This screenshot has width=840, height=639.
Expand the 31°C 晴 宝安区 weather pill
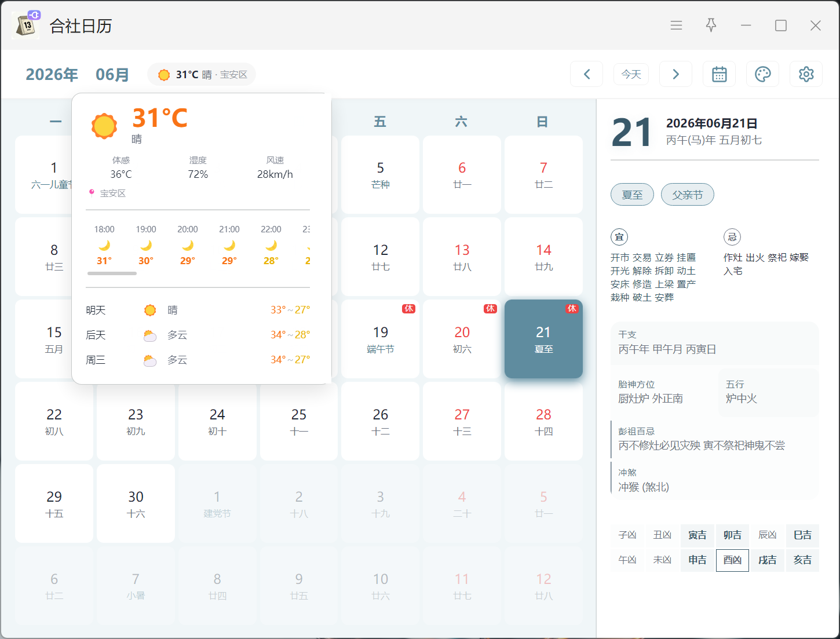pyautogui.click(x=202, y=74)
